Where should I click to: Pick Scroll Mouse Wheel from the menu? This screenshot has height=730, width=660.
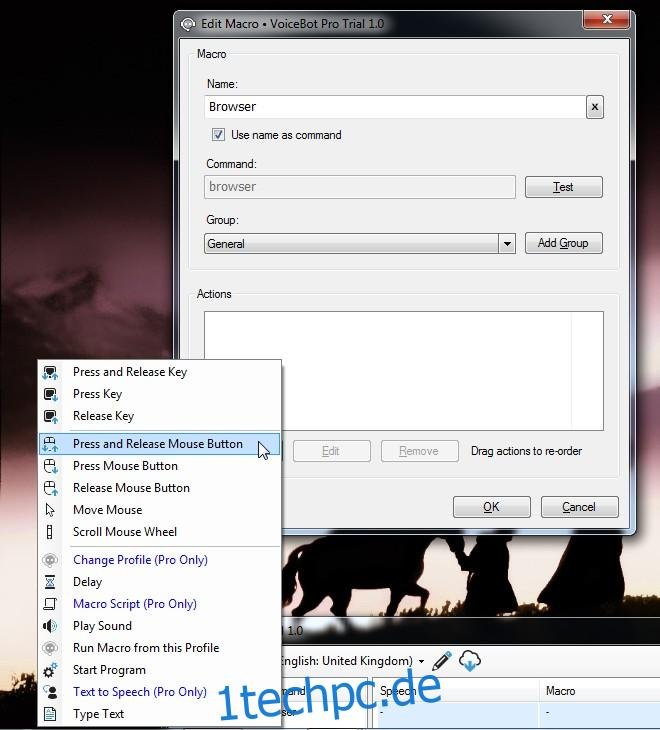160,531
